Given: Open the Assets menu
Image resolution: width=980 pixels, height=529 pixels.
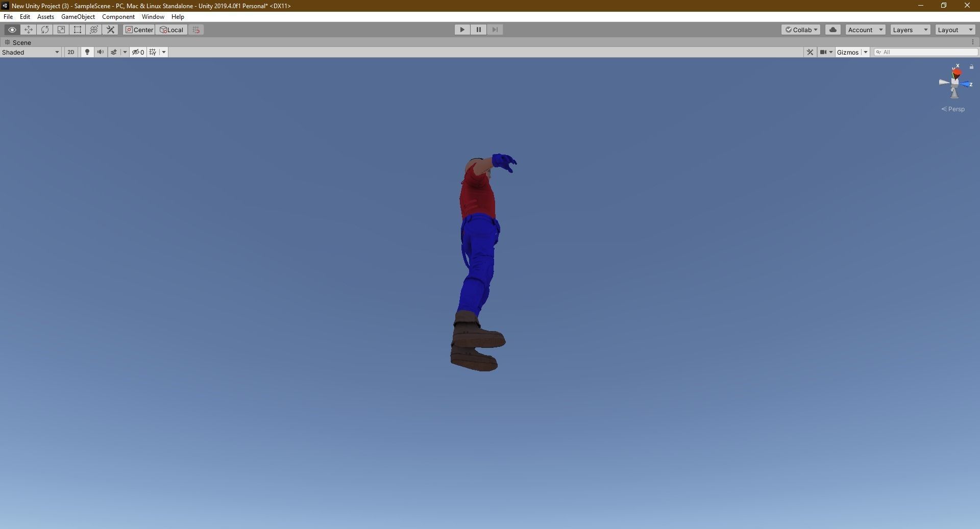Looking at the screenshot, I should pyautogui.click(x=45, y=17).
